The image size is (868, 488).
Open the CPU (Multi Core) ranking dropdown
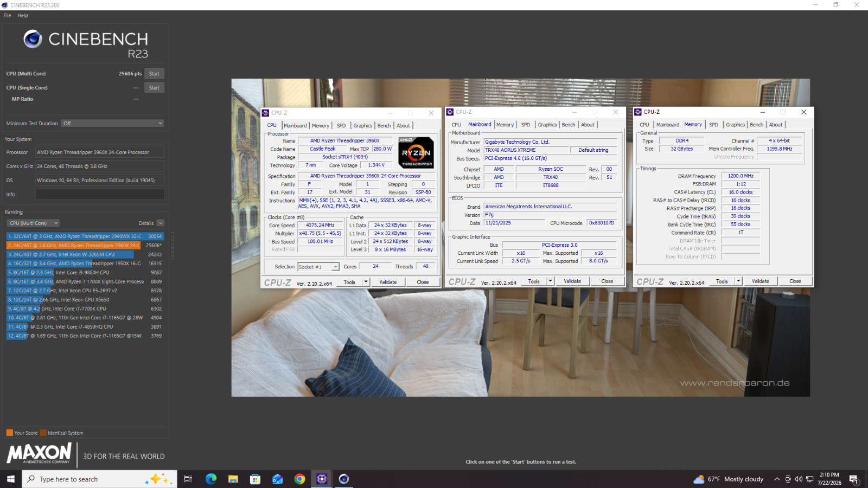pyautogui.click(x=33, y=223)
